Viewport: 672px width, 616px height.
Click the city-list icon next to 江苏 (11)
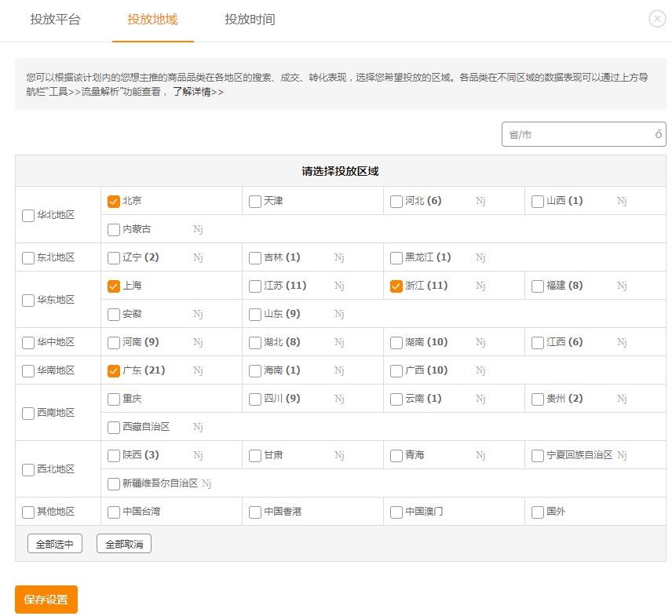coord(338,286)
